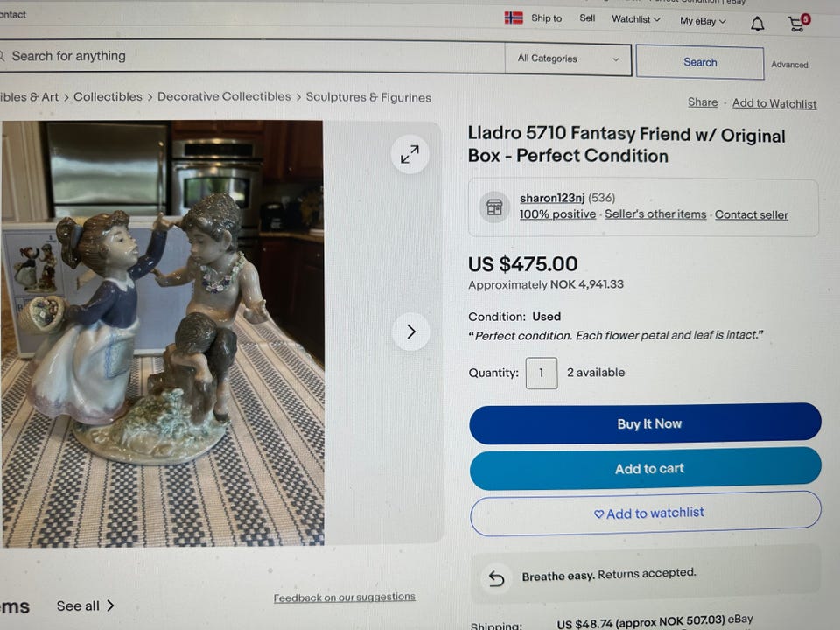This screenshot has width=840, height=630.
Task: Click the seller store icon
Action: 493,206
